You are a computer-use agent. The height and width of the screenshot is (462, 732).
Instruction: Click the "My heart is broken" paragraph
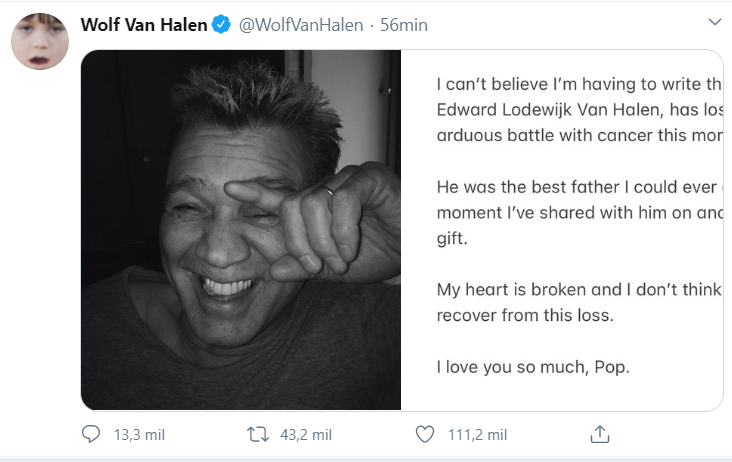tap(578, 302)
